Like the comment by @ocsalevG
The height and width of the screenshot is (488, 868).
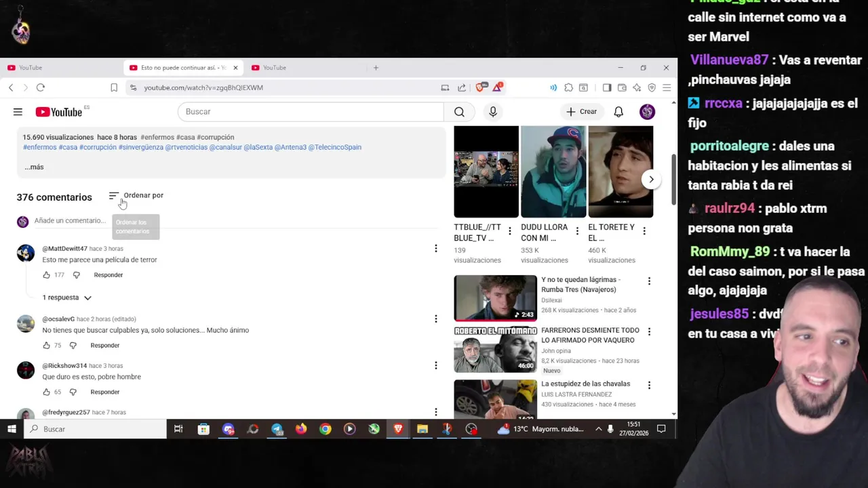coord(46,346)
